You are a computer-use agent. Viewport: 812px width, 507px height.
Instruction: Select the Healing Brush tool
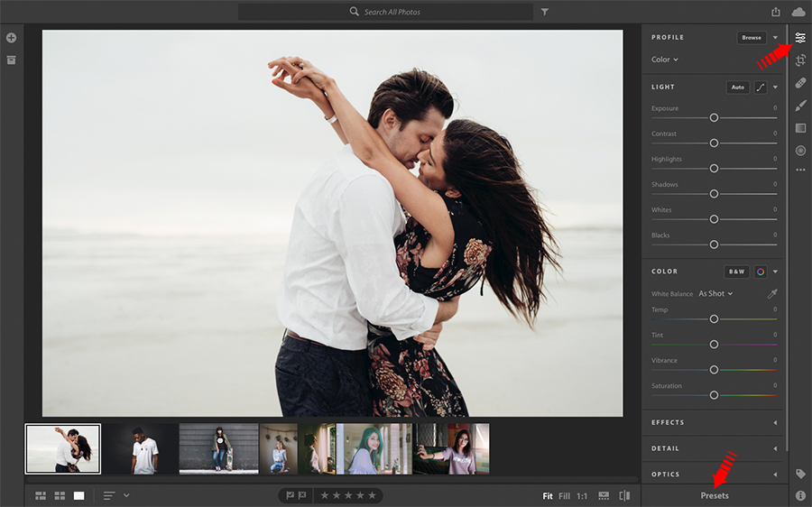click(x=800, y=83)
